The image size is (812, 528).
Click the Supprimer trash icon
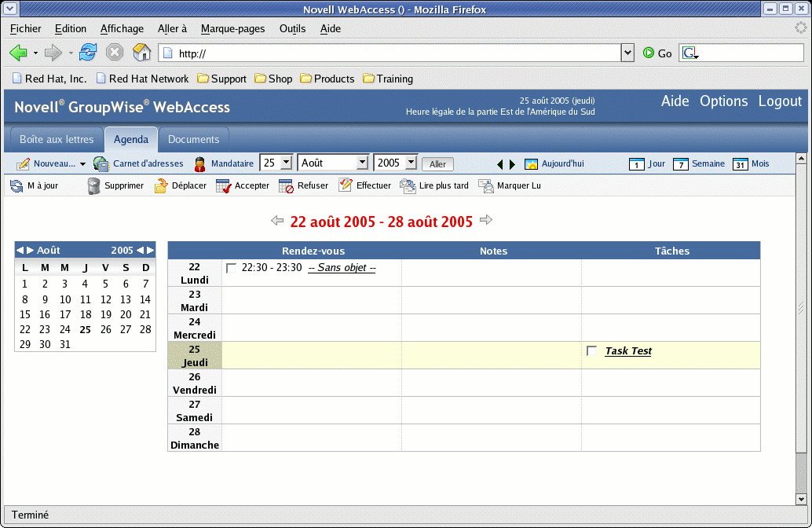pos(93,185)
